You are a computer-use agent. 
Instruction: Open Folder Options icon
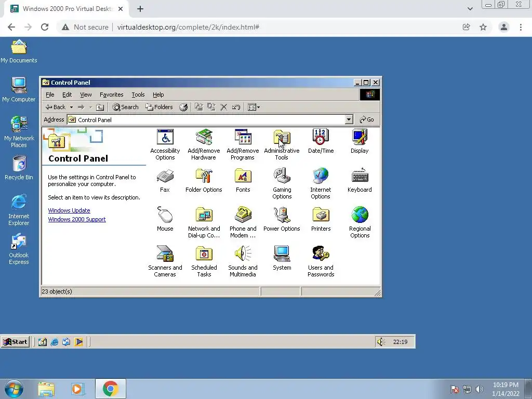point(204,180)
